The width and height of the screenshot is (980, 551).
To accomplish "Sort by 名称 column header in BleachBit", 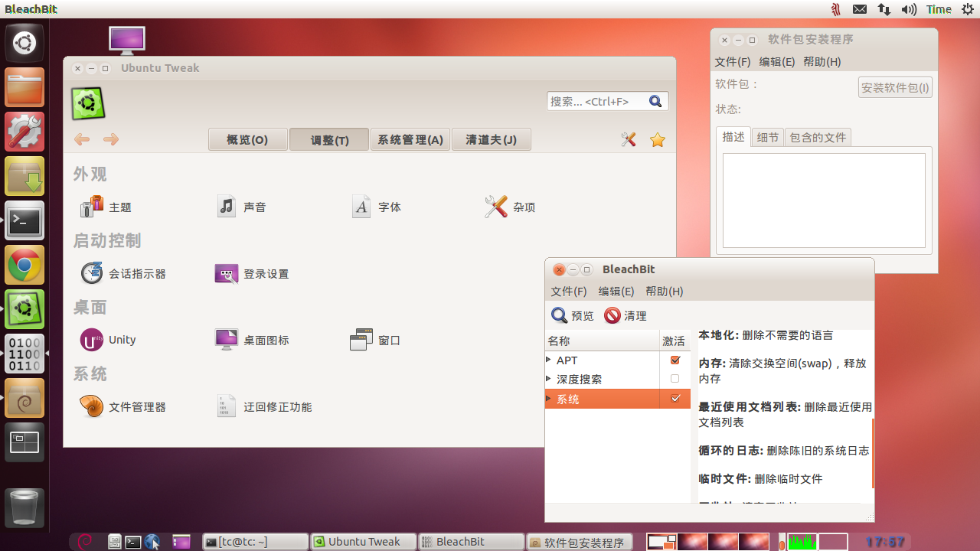I will point(603,341).
